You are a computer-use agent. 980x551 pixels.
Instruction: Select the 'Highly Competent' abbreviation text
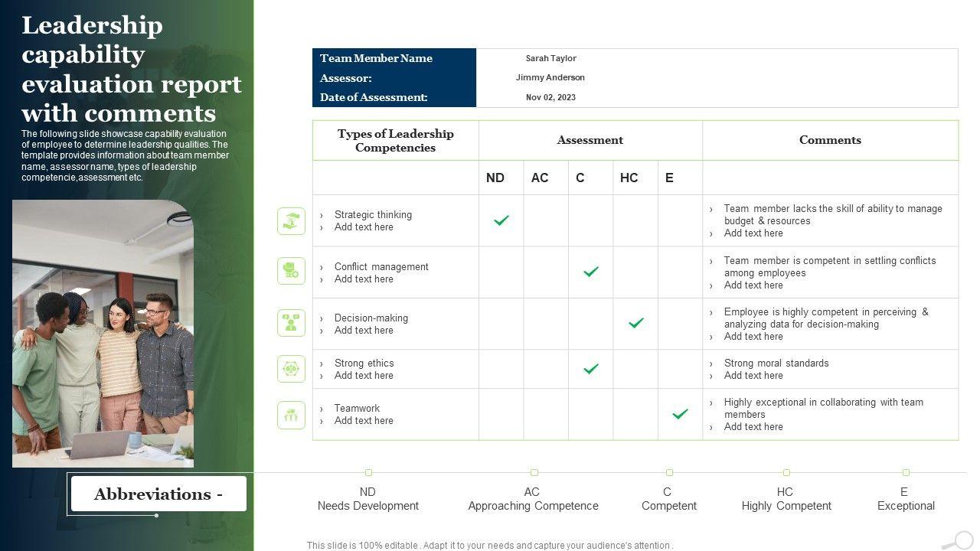point(786,506)
